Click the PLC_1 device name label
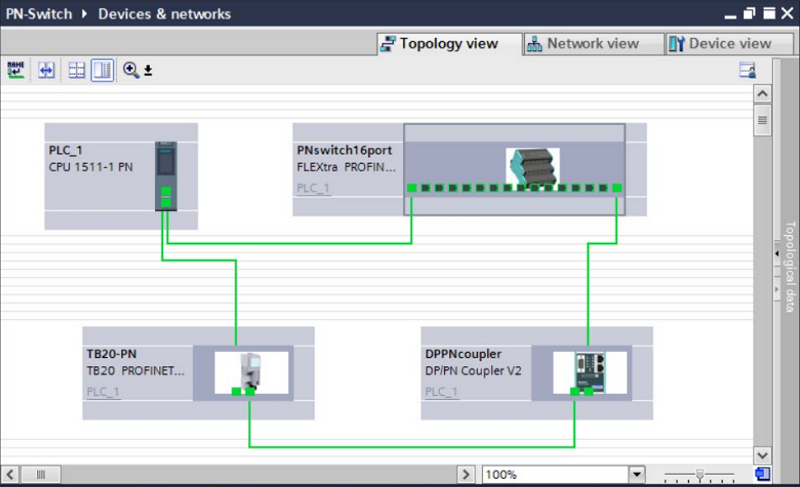The width and height of the screenshot is (800, 487). (x=65, y=150)
